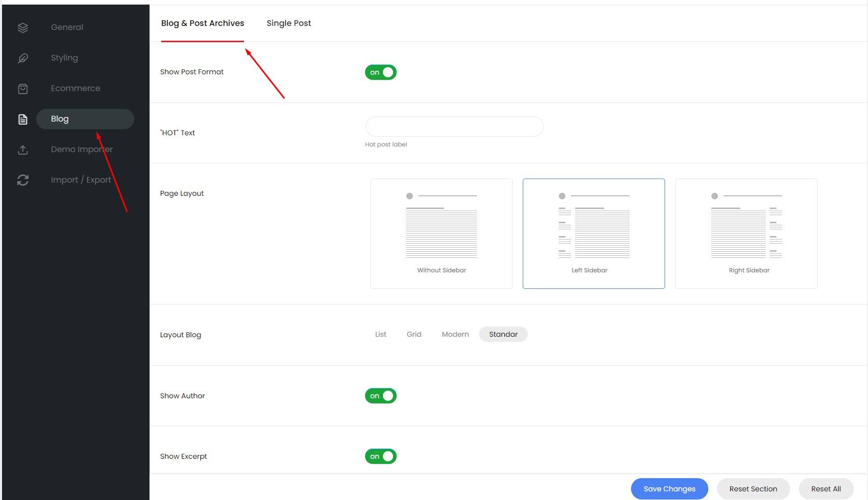Viewport: 868px width, 500px height.
Task: Select the Modern blog layout option
Action: click(455, 334)
